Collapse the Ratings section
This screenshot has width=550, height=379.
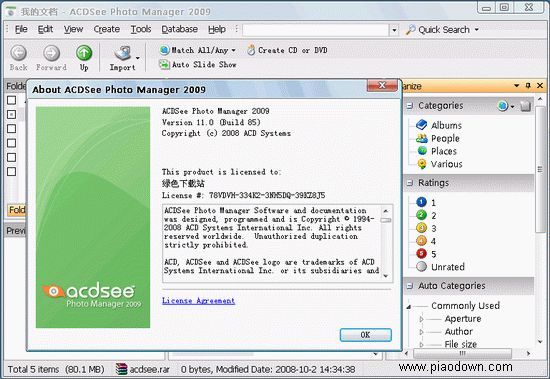click(x=409, y=183)
